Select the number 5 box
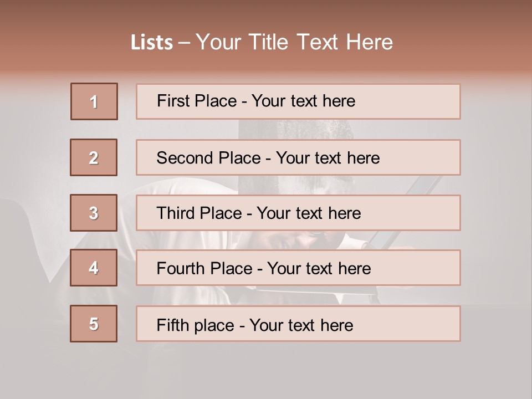 94,324
